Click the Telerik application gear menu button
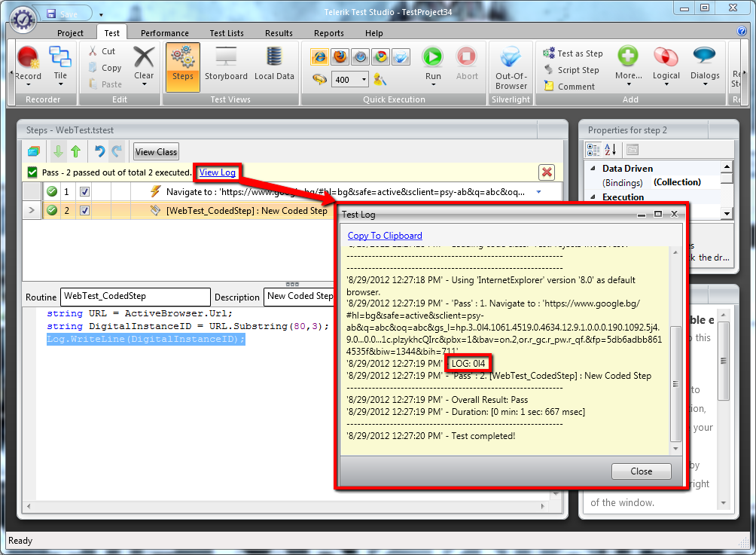Viewport: 756px width, 555px height. (23, 20)
